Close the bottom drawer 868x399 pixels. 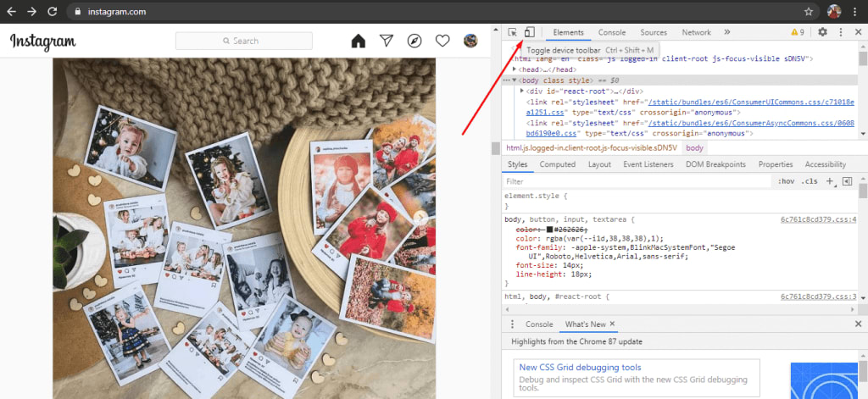[x=858, y=324]
